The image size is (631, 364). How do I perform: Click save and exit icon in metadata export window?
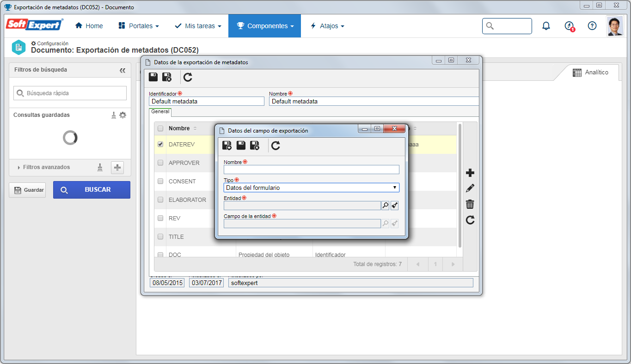coord(167,77)
